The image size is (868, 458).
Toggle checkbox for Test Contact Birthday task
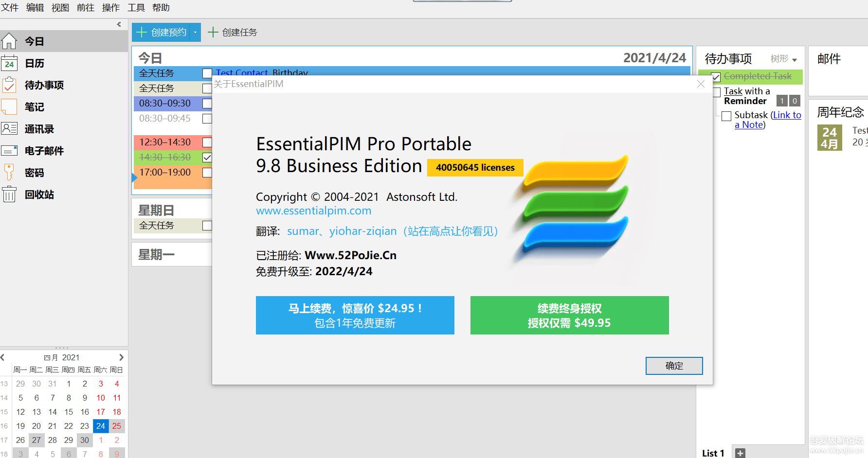(207, 73)
